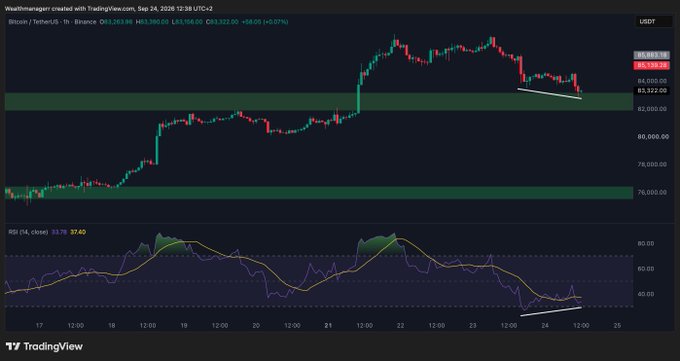Select the white trendline under the price candles
Image resolution: width=680 pixels, height=361 pixels.
coord(549,94)
